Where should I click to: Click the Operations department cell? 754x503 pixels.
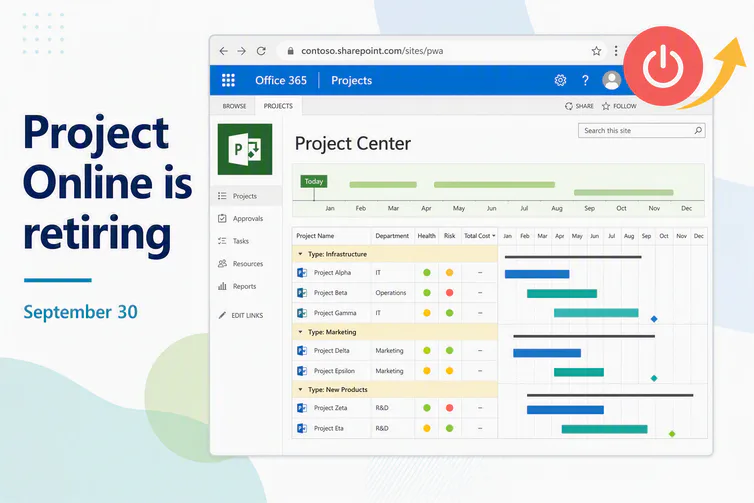point(390,292)
